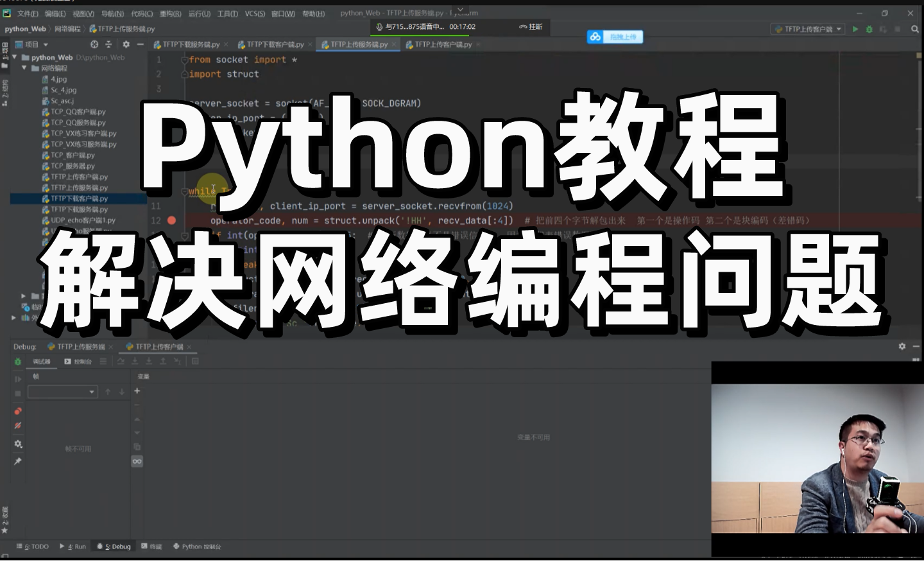Click the Step Into arrow in debug toolbar
This screenshot has width=924, height=578.
(x=135, y=361)
